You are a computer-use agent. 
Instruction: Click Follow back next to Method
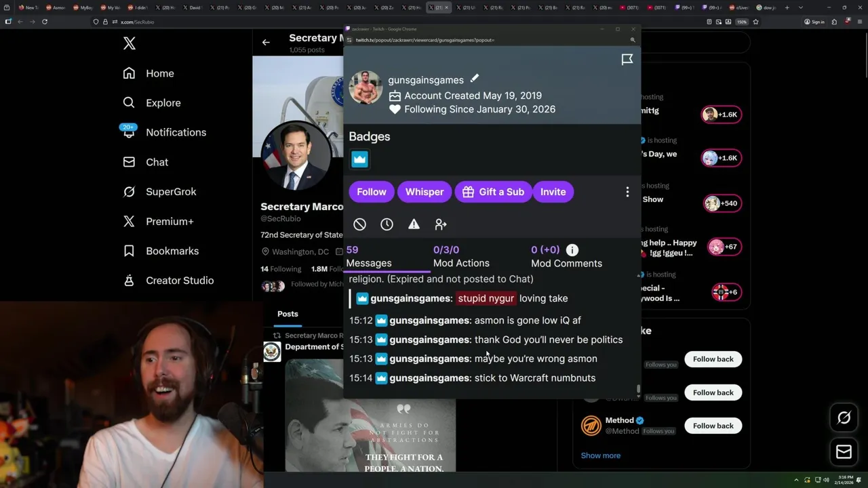713,426
